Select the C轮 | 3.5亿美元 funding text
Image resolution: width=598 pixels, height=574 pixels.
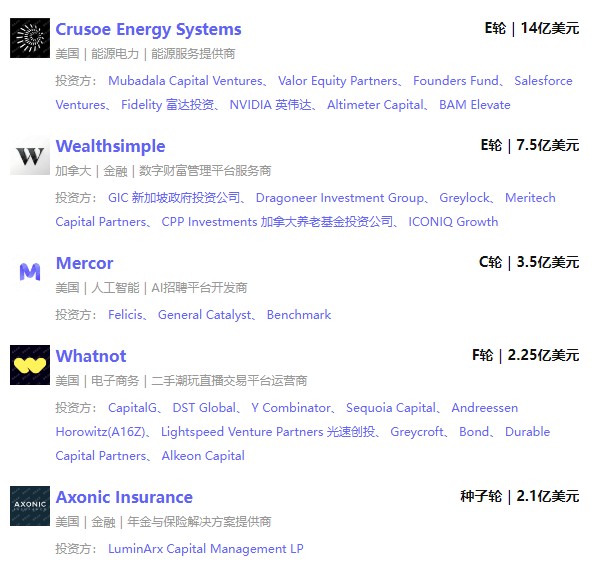pyautogui.click(x=529, y=263)
